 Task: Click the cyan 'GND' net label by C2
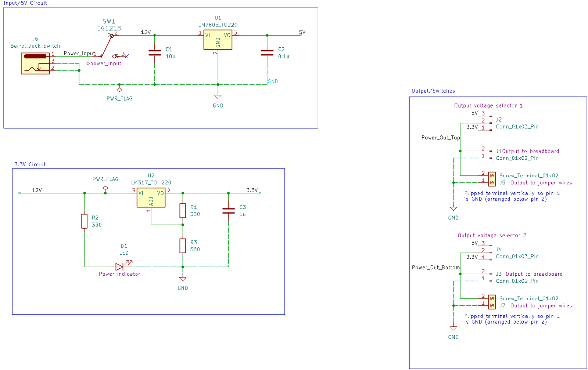273,81
